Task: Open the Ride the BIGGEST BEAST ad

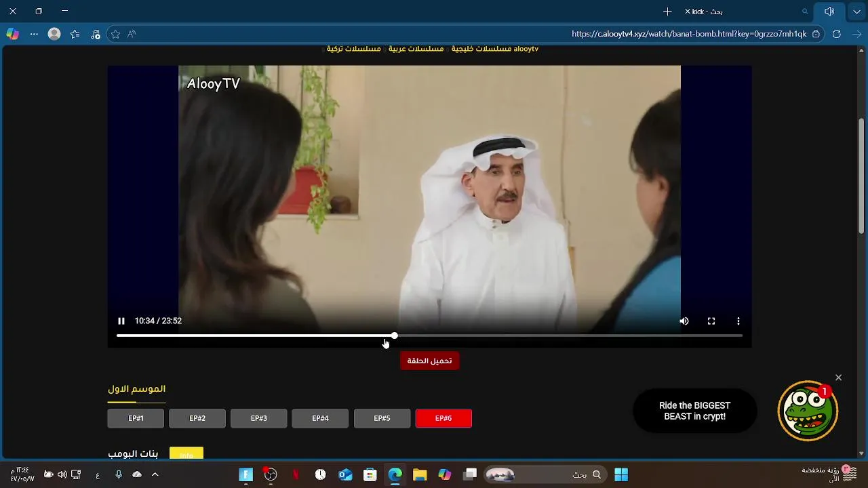Action: pos(694,411)
